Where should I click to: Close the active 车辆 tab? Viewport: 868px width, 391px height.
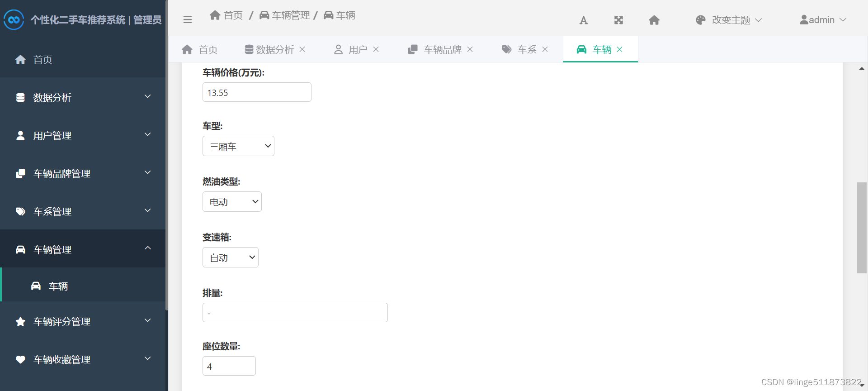click(x=619, y=49)
